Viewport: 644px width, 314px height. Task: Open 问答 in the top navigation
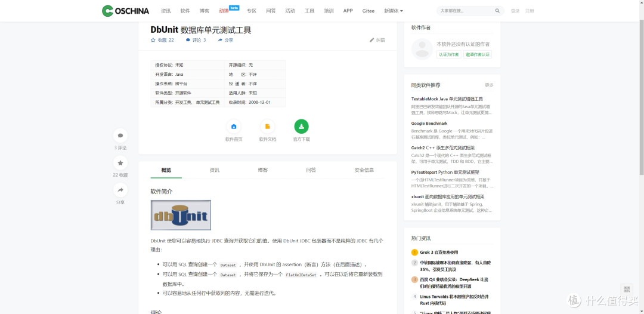coord(271,11)
